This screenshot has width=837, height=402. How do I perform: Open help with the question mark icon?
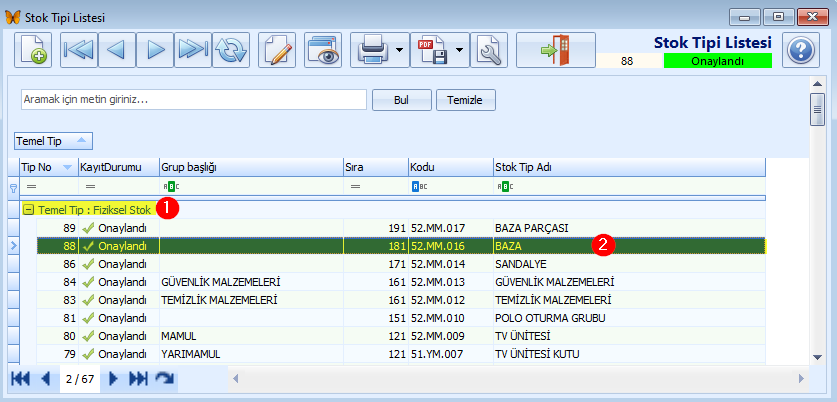pyautogui.click(x=801, y=50)
